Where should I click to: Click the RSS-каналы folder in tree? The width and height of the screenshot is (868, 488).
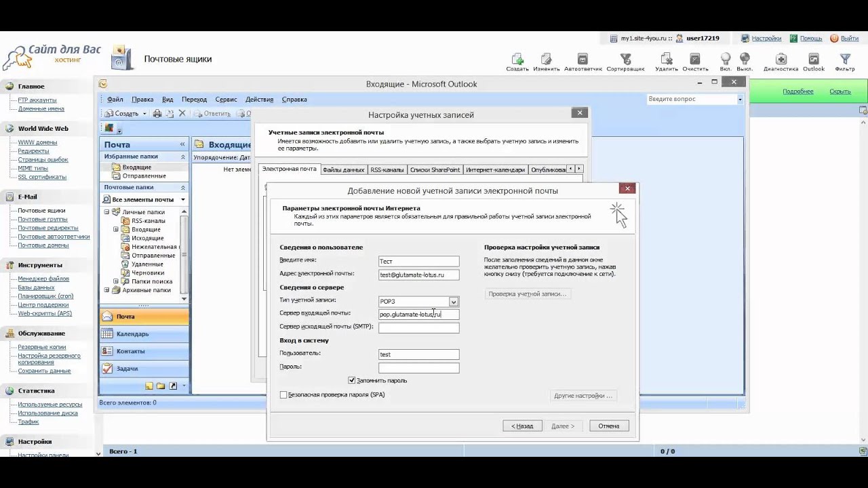tap(148, 221)
